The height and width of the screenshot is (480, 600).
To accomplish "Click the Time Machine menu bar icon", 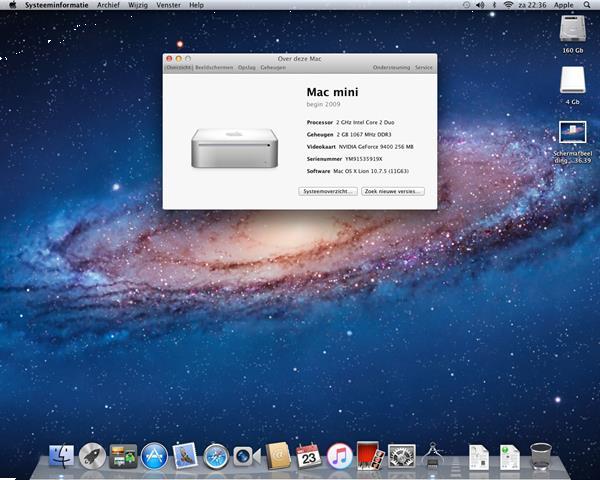I will pos(466,5).
